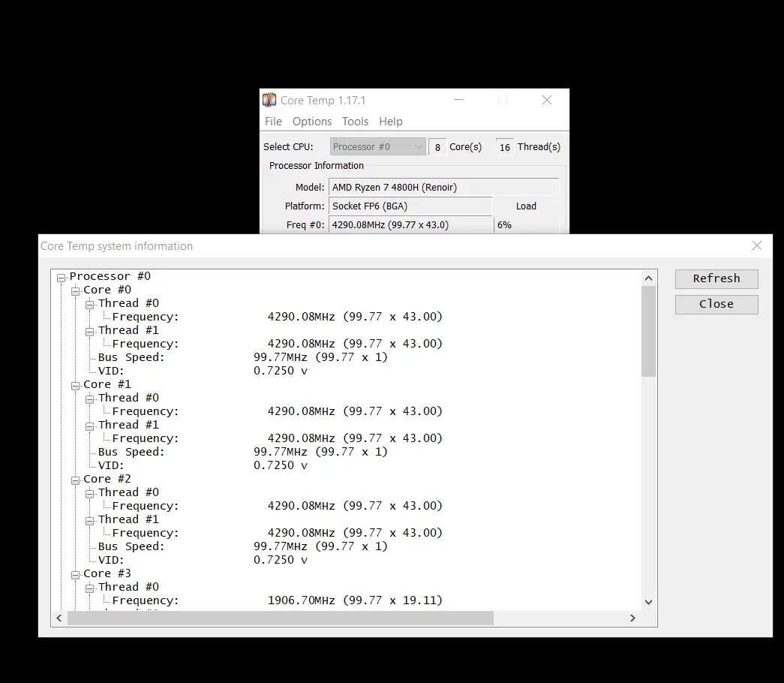Select the Processor #0 tree label

(110, 276)
